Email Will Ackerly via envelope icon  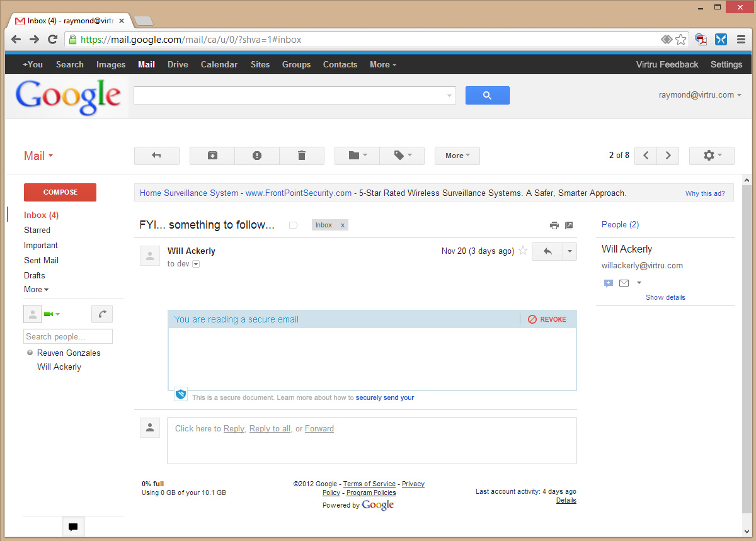pyautogui.click(x=624, y=283)
